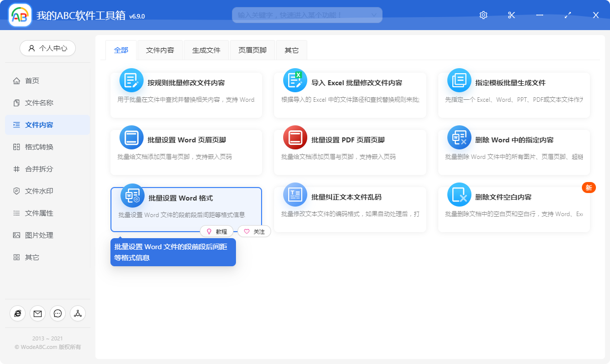Click the 按规则批量修改文件内容 icon

click(x=132, y=80)
